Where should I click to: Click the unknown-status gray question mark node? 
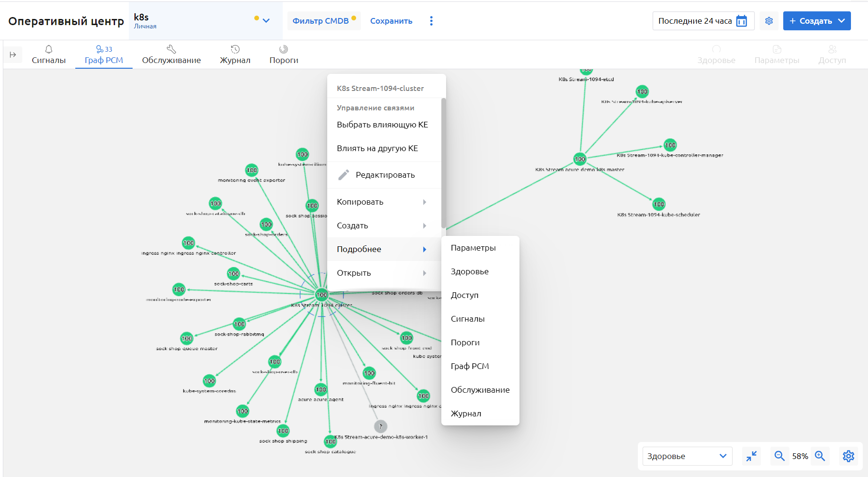pyautogui.click(x=381, y=426)
